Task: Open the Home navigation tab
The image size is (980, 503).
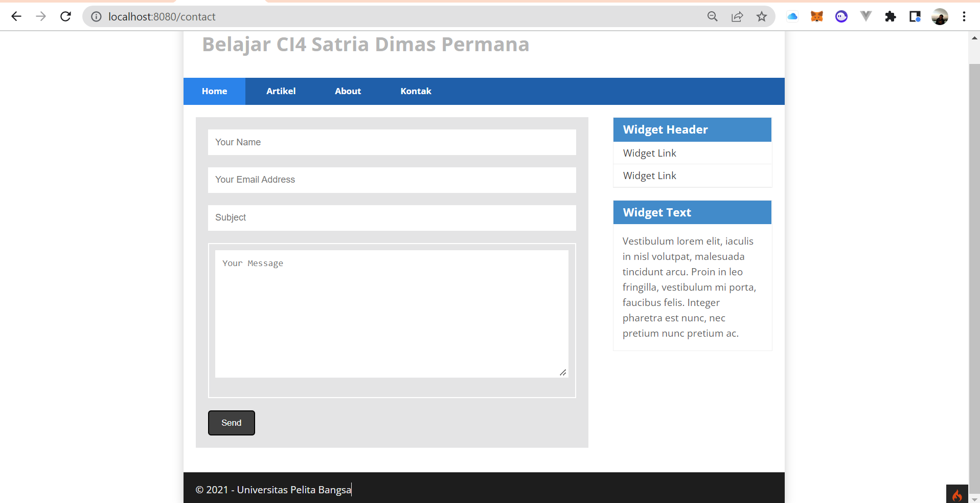Action: pyautogui.click(x=214, y=91)
